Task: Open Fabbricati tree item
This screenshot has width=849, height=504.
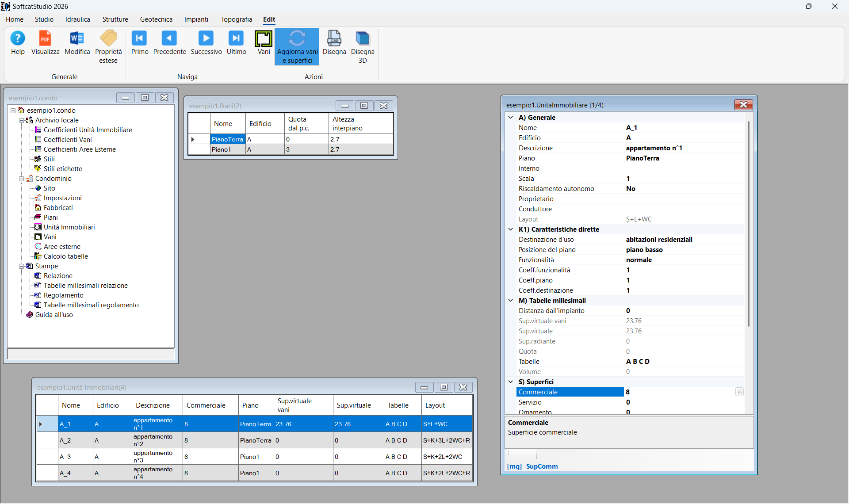Action: [58, 208]
